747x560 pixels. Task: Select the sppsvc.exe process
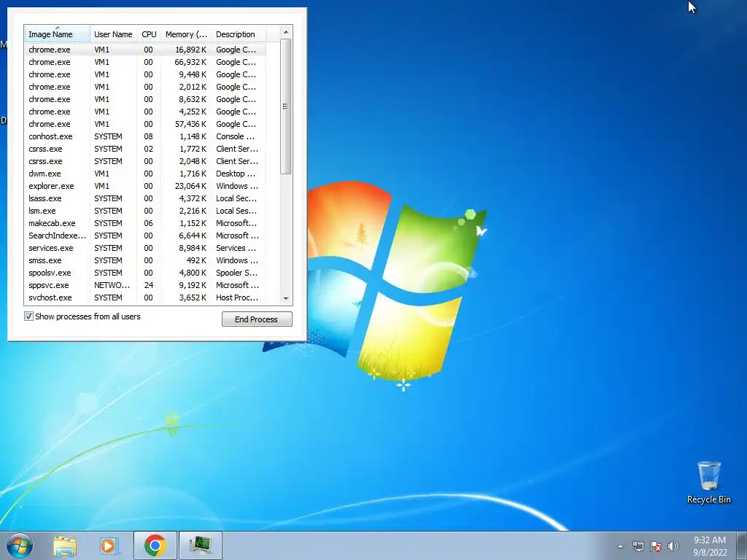point(145,285)
